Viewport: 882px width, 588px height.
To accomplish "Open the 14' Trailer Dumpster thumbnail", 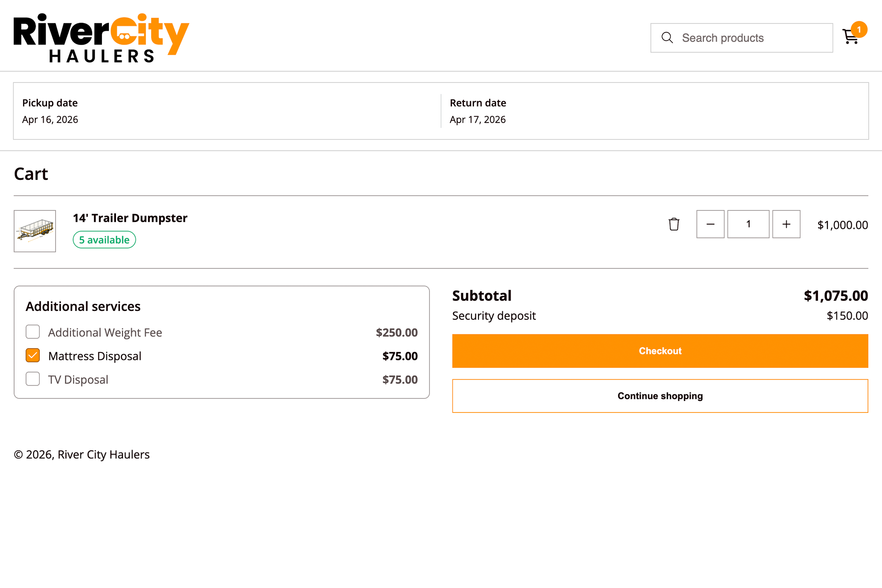I will click(x=35, y=231).
